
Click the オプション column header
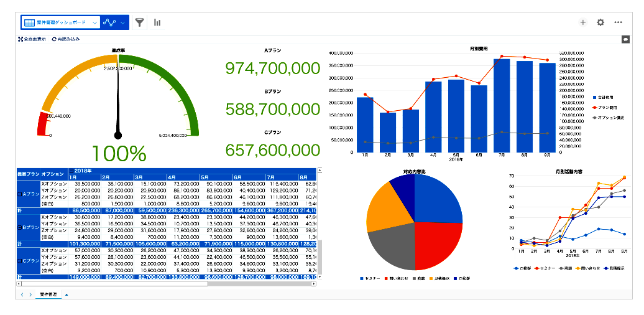click(x=54, y=174)
